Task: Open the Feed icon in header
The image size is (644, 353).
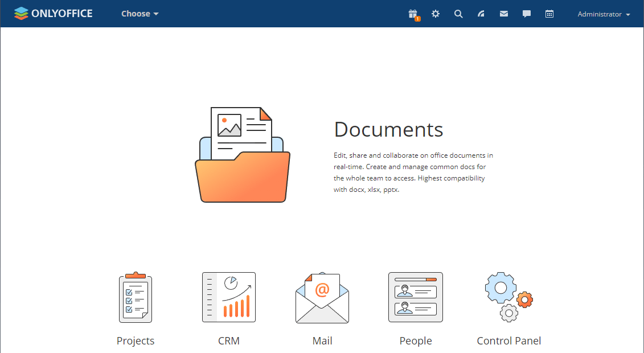Action: 481,14
